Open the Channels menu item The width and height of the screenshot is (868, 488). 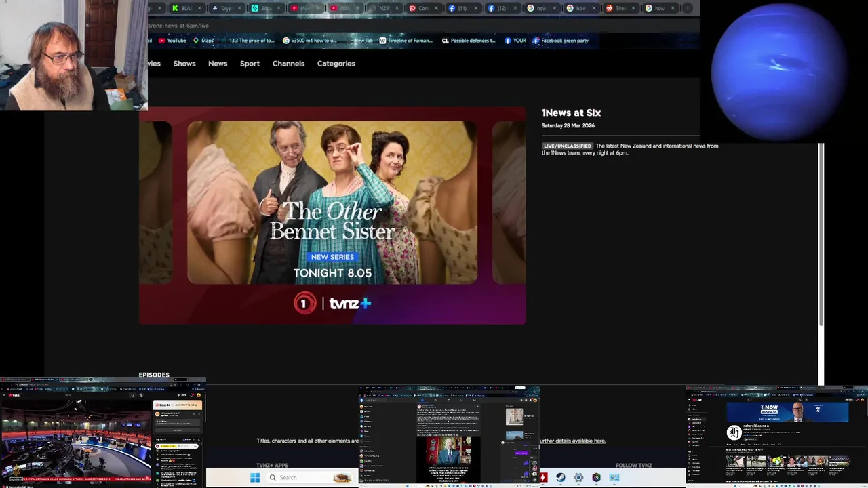(x=288, y=64)
